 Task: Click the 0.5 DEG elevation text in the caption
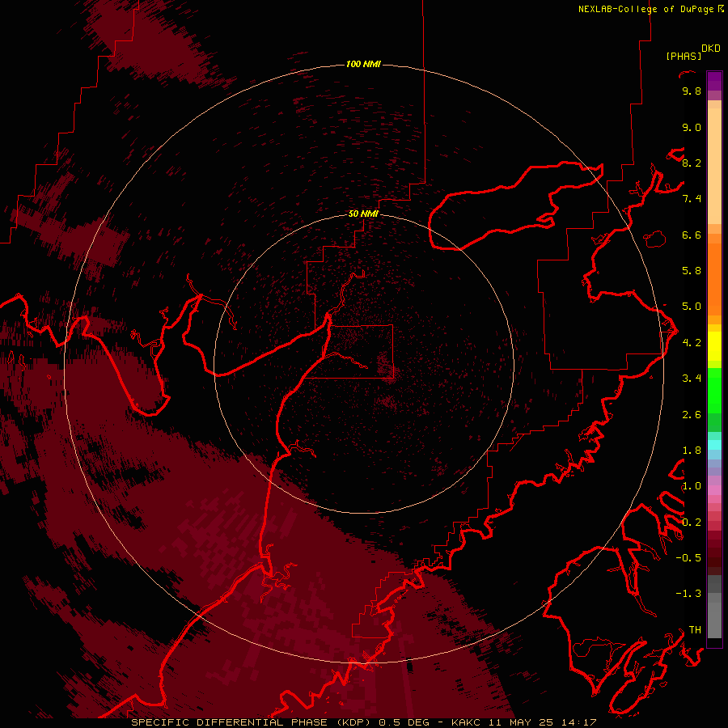click(406, 722)
